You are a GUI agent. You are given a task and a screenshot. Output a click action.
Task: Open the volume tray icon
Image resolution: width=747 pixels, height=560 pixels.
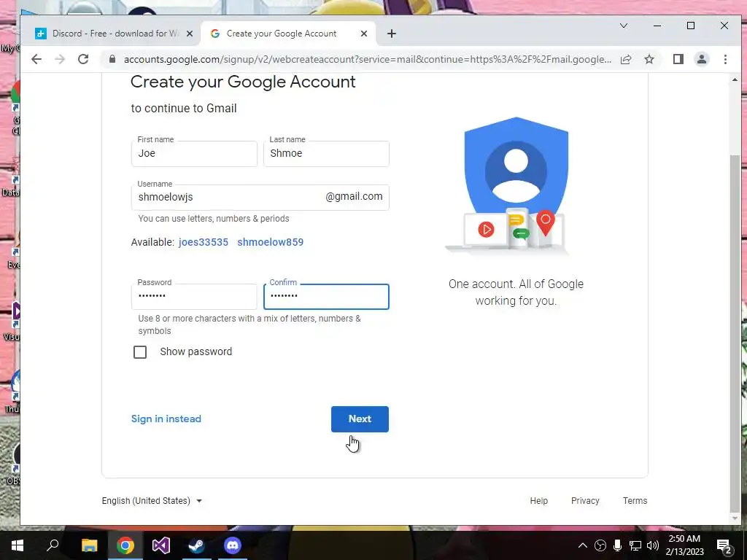tap(653, 545)
